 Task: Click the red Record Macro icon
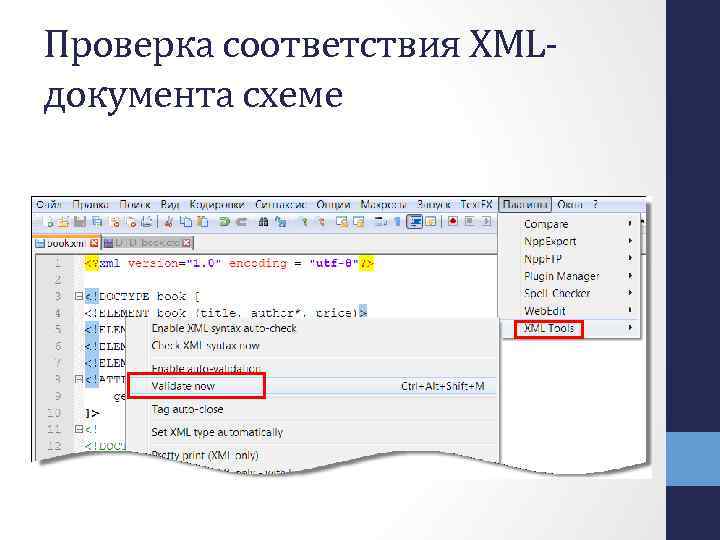(453, 222)
